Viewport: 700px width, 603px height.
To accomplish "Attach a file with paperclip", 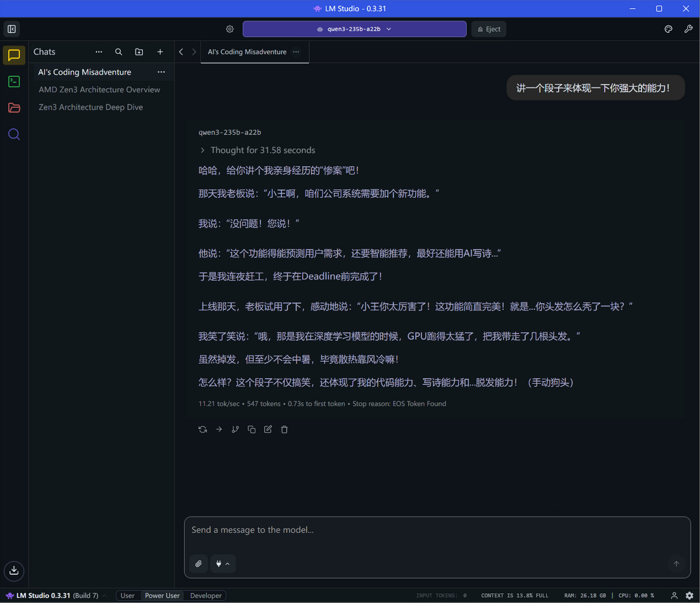I will click(x=198, y=564).
